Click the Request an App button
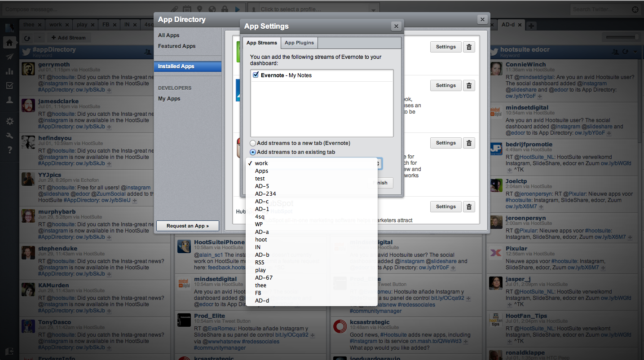 tap(188, 226)
